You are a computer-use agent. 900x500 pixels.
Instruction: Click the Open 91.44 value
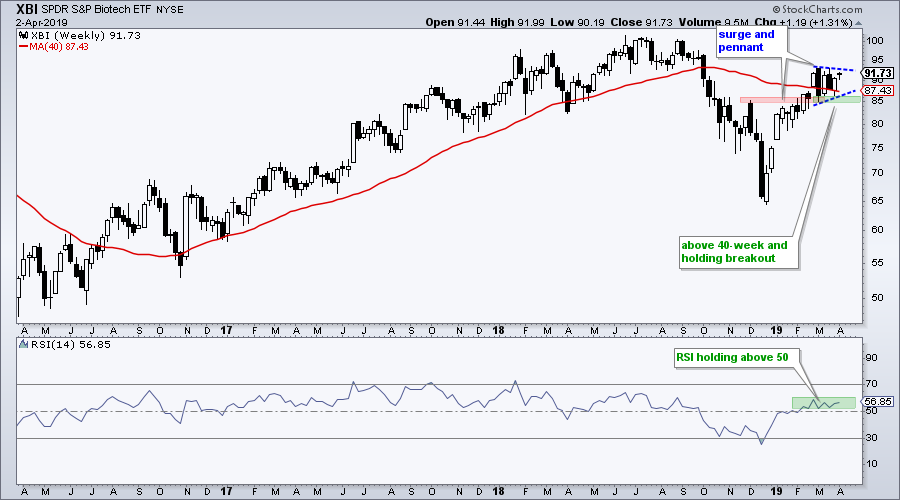(455, 22)
